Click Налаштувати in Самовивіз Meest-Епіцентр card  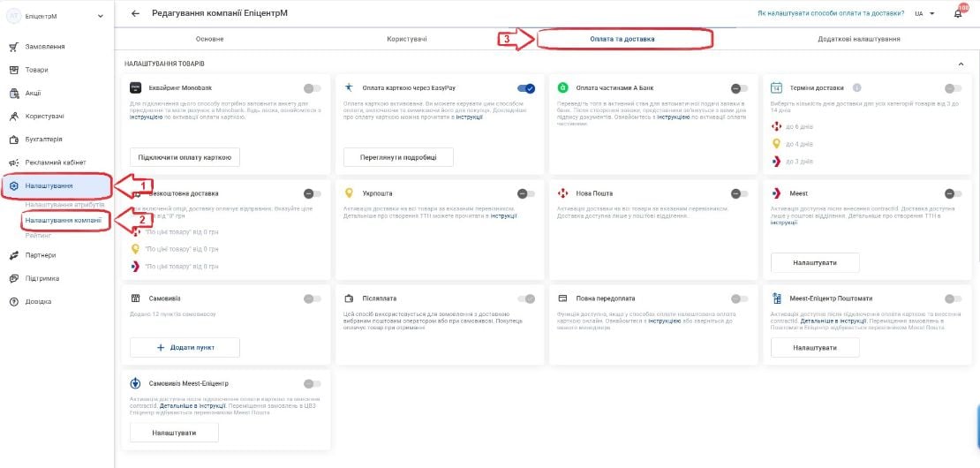pos(175,433)
